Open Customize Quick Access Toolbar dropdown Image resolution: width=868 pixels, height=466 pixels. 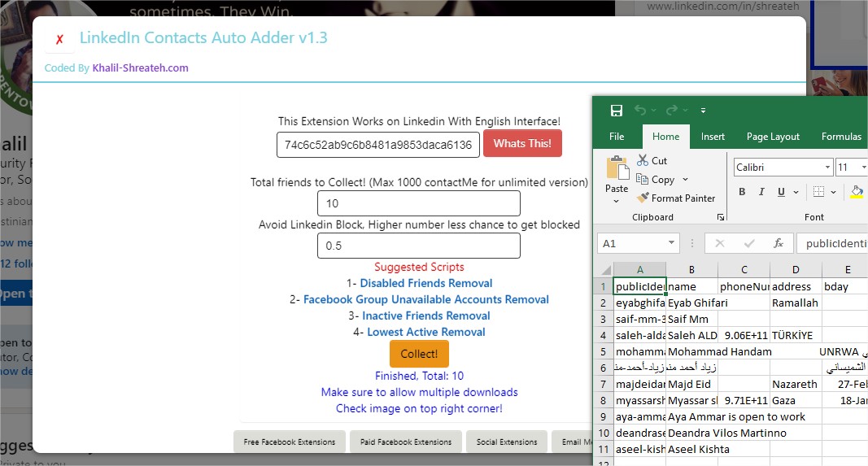click(703, 111)
